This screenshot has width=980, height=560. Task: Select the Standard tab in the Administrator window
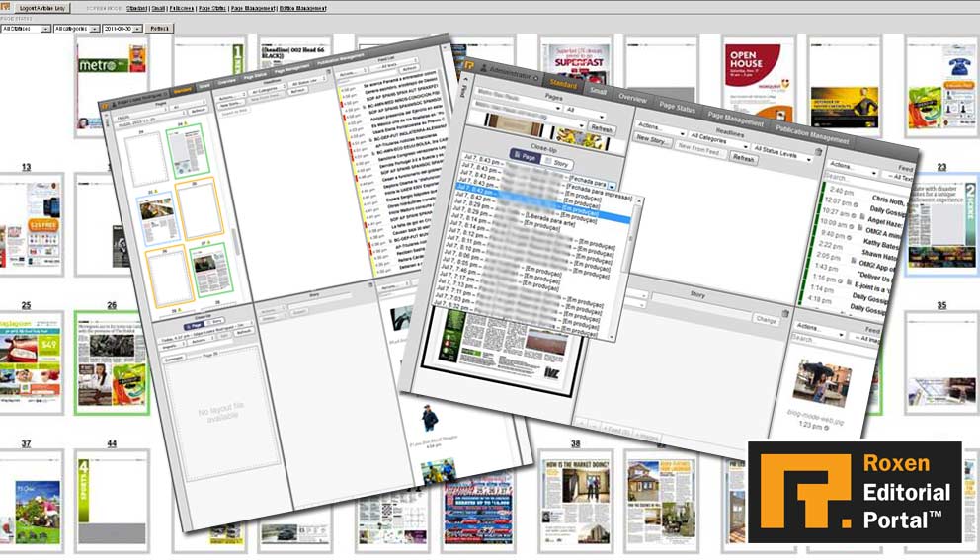pos(564,84)
